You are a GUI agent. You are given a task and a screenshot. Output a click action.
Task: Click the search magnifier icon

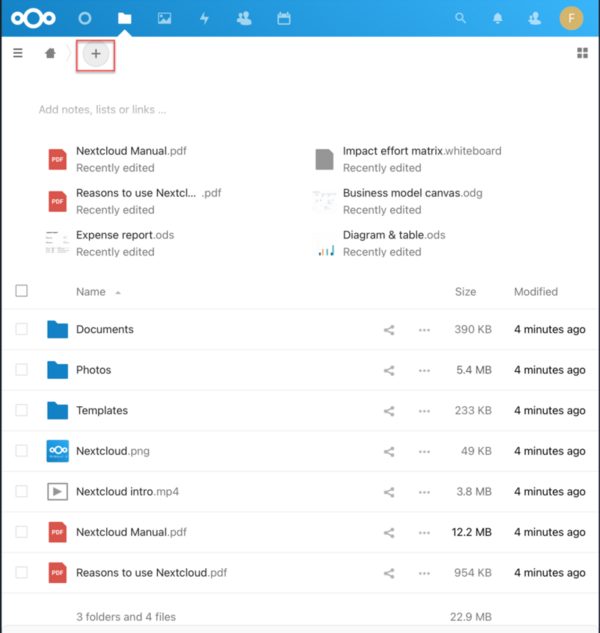click(x=460, y=18)
